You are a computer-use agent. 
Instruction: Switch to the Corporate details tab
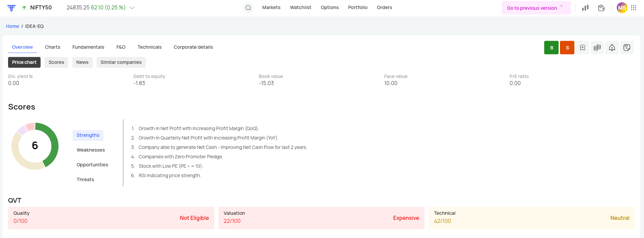[193, 47]
